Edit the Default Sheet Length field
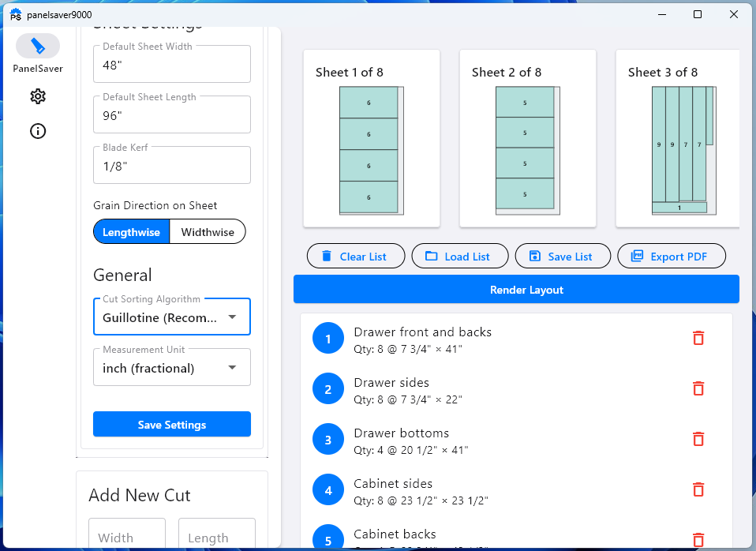 pyautogui.click(x=172, y=115)
